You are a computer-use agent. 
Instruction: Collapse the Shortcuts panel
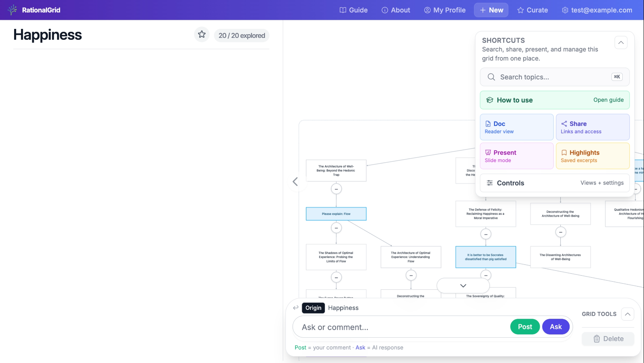(x=621, y=43)
